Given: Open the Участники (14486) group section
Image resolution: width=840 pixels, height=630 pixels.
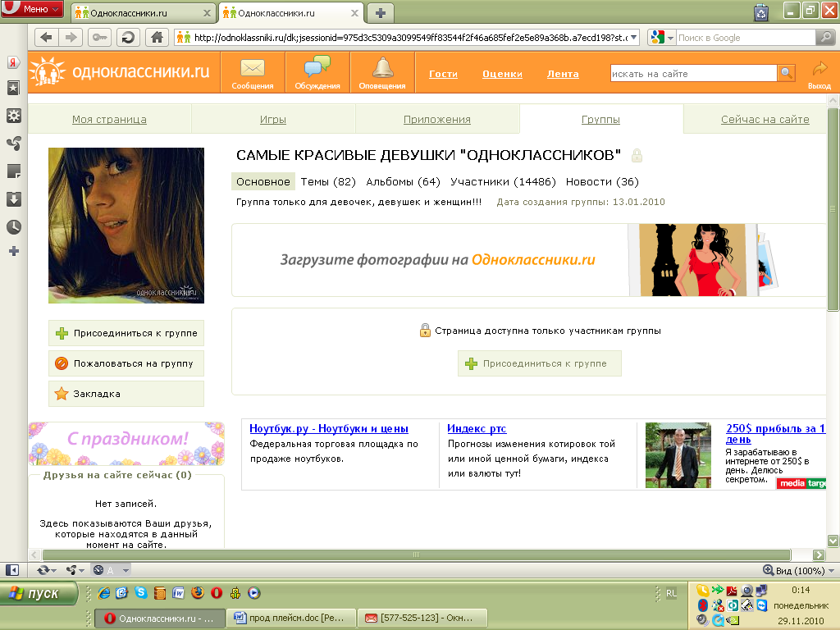Looking at the screenshot, I should point(503,181).
